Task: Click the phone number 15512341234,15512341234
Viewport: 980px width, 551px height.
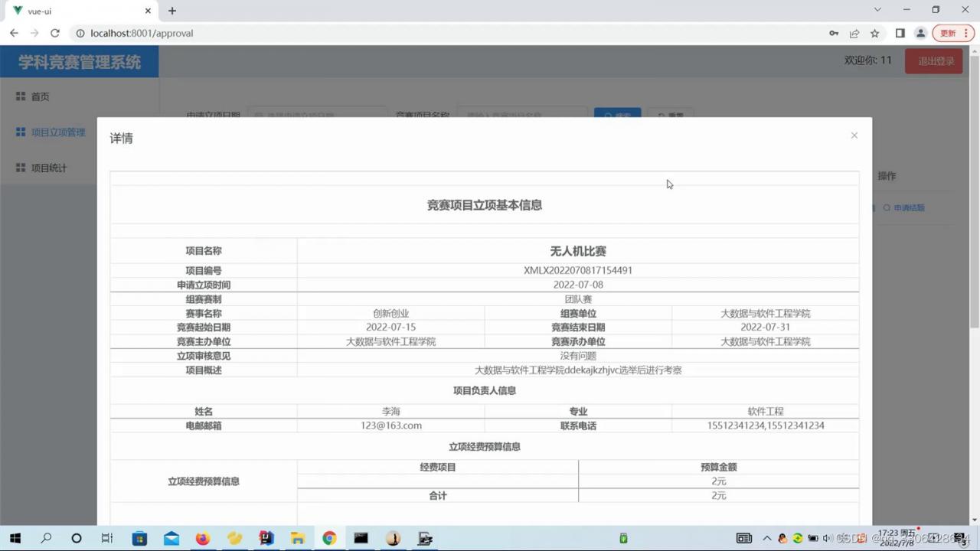Action: pyautogui.click(x=766, y=425)
